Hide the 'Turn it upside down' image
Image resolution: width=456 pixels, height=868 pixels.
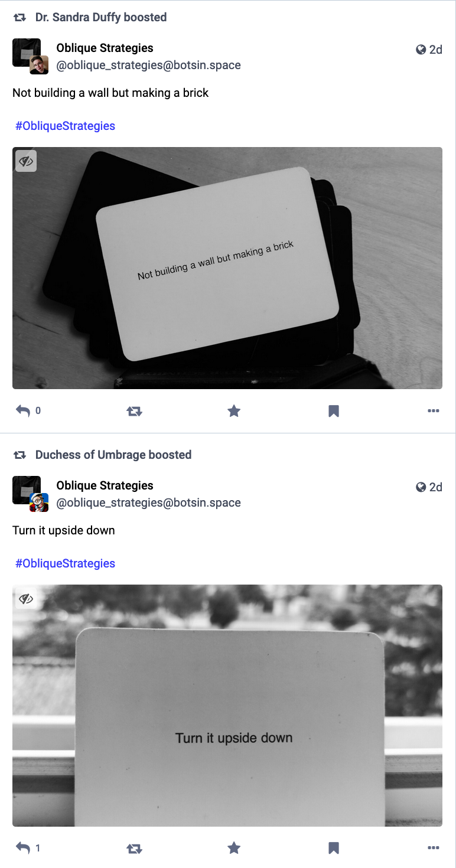coord(26,599)
